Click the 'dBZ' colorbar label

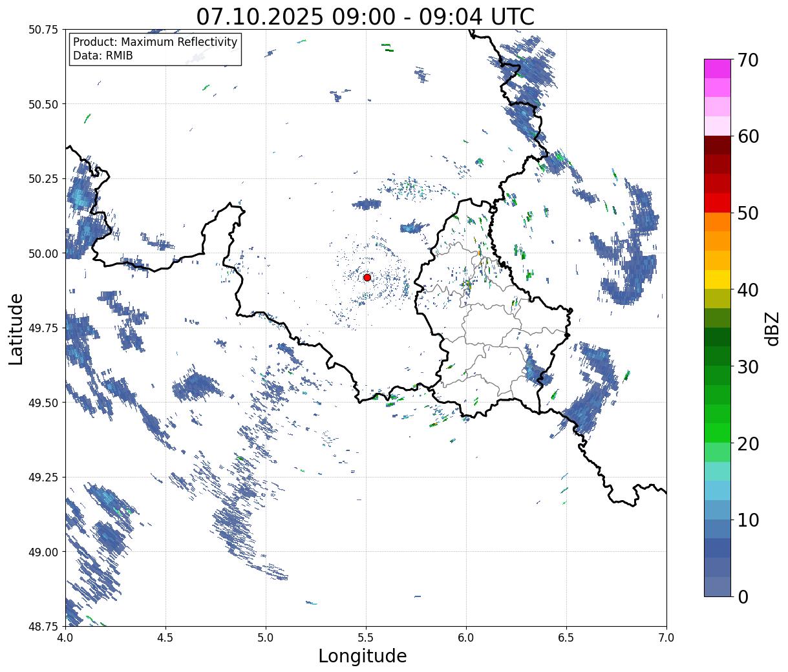click(x=772, y=328)
